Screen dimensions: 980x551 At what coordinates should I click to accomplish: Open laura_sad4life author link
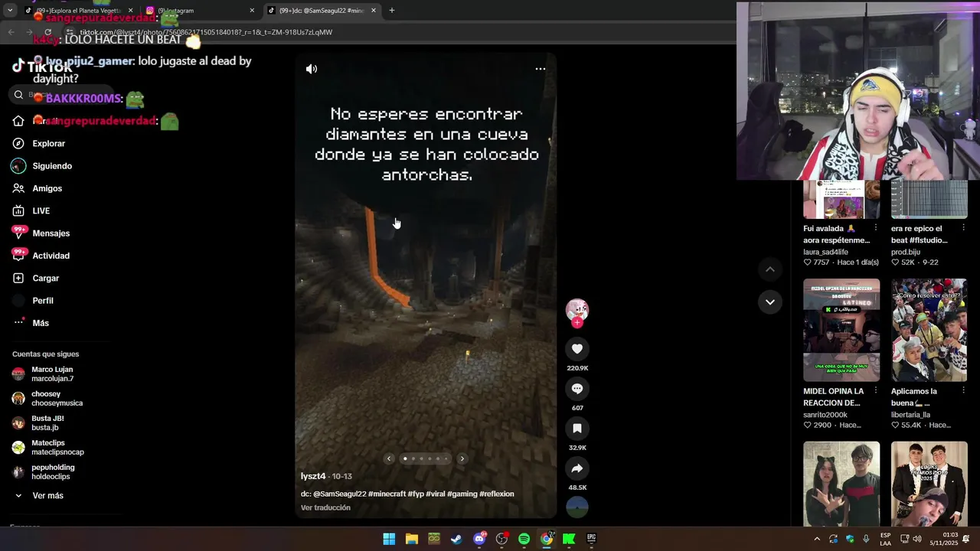pyautogui.click(x=825, y=252)
